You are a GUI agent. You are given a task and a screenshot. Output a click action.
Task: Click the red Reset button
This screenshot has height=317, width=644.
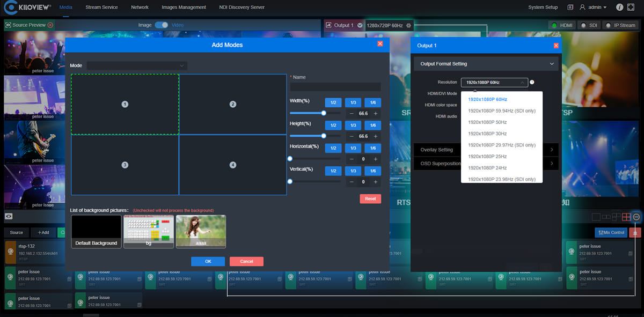[370, 198]
